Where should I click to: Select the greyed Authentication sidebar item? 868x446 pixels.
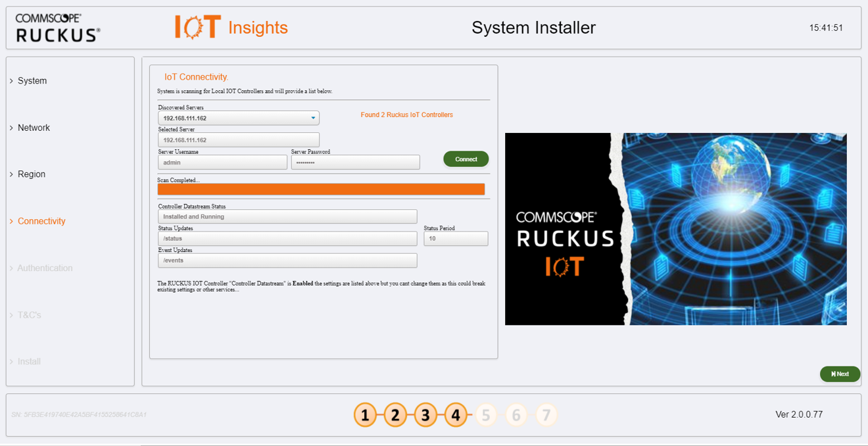click(45, 268)
